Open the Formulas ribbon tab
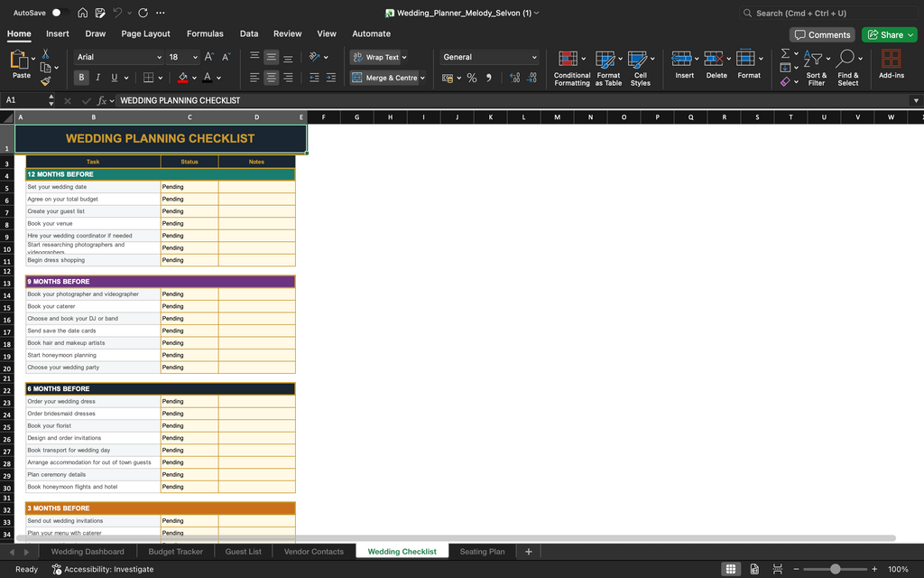The width and height of the screenshot is (924, 578). 205,33
